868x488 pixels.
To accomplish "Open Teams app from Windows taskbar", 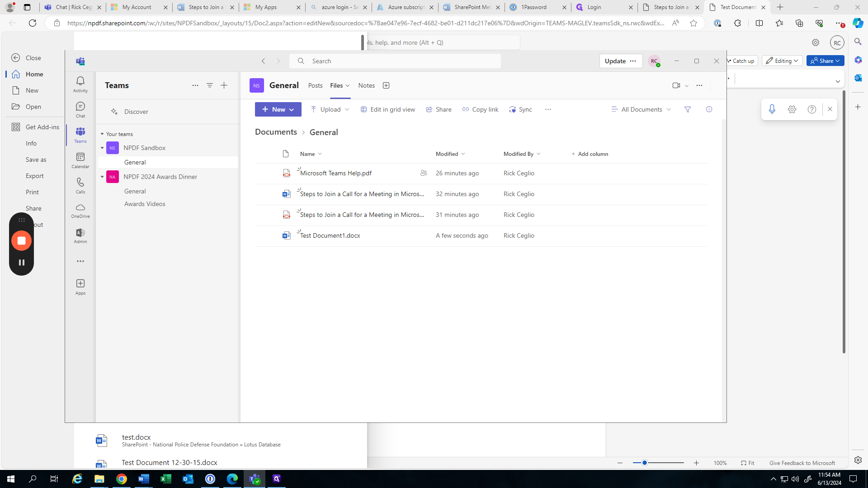I will (255, 479).
